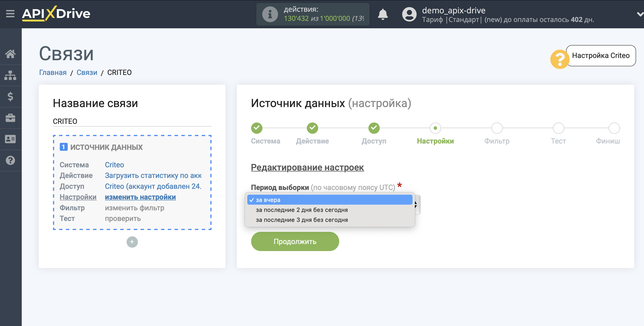The height and width of the screenshot is (326, 644).
Task: Expand the account menu chevron
Action: (640, 14)
